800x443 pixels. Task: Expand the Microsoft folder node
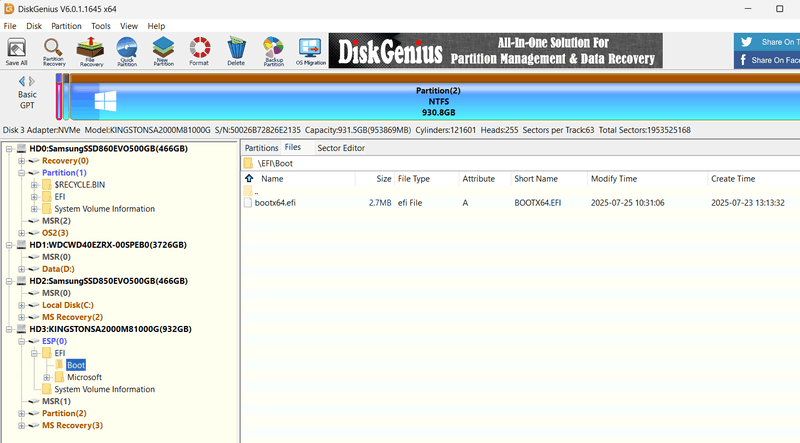pyautogui.click(x=47, y=377)
